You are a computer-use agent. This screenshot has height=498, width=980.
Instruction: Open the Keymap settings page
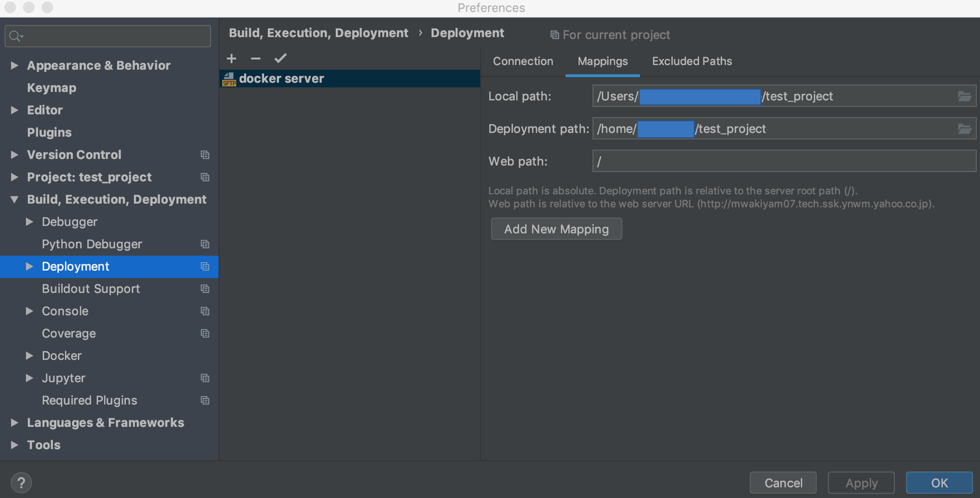[x=52, y=88]
